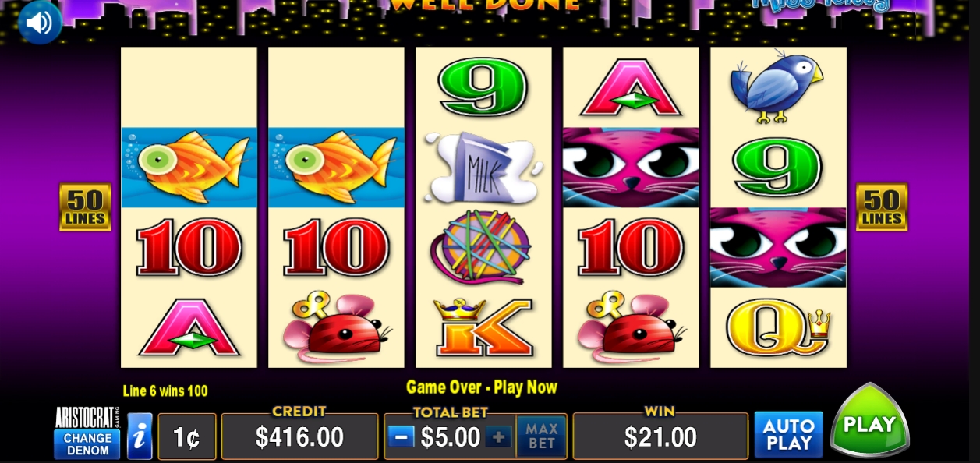Click the milk carton symbol

click(x=483, y=168)
